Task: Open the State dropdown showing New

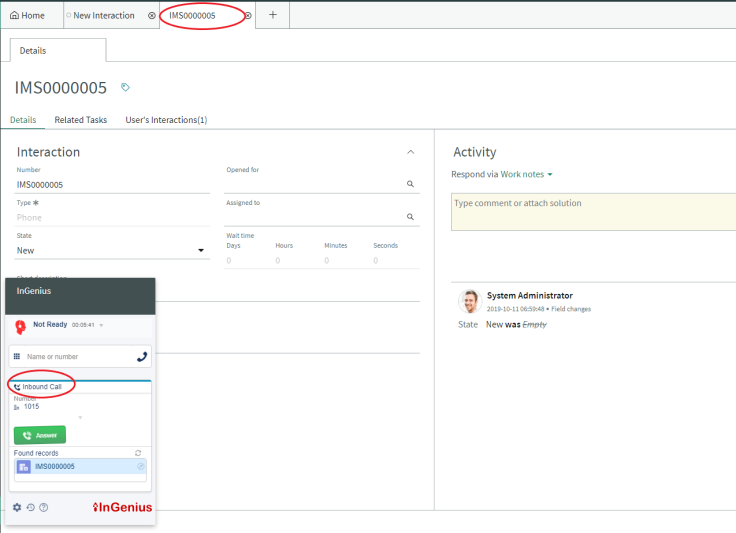Action: pyautogui.click(x=113, y=251)
